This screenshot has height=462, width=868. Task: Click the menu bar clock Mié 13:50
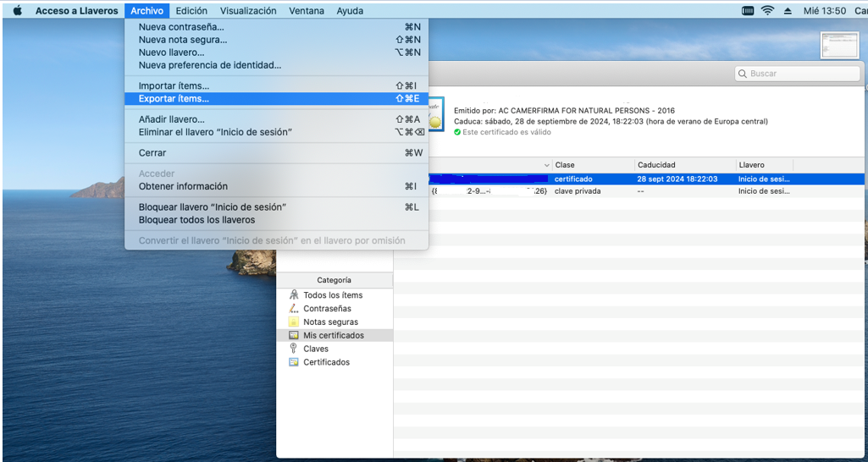[x=825, y=10]
